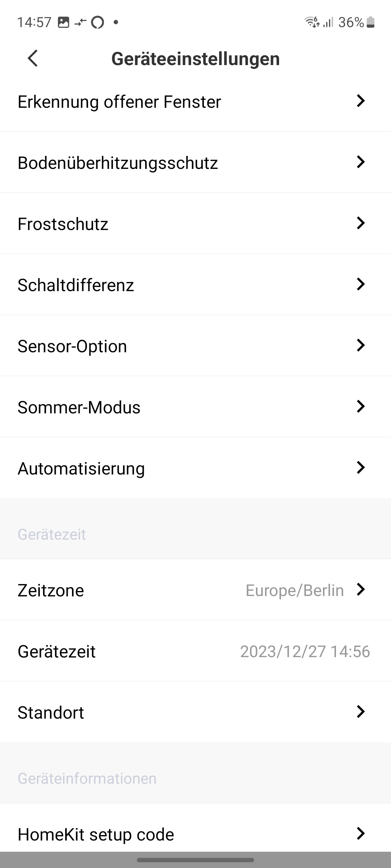Tap the home gesture bar

point(195,860)
